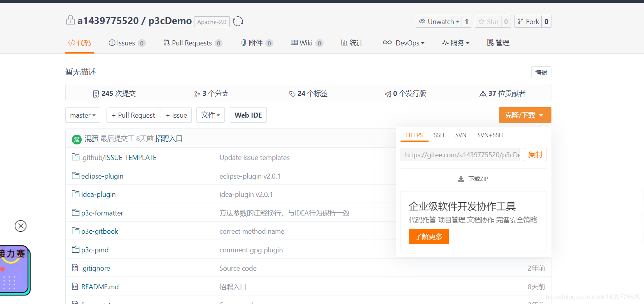Open the 招聘入口 latest commit link
The height and width of the screenshot is (304, 644).
click(x=169, y=139)
